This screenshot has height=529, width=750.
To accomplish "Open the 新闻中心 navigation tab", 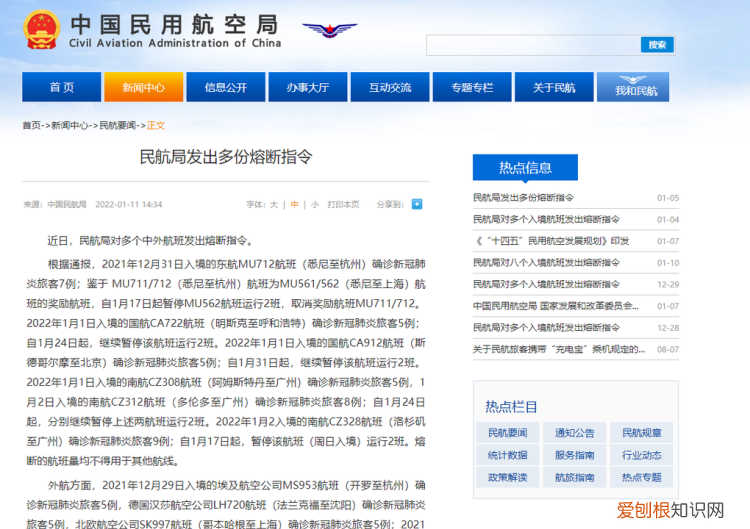I will (x=143, y=87).
